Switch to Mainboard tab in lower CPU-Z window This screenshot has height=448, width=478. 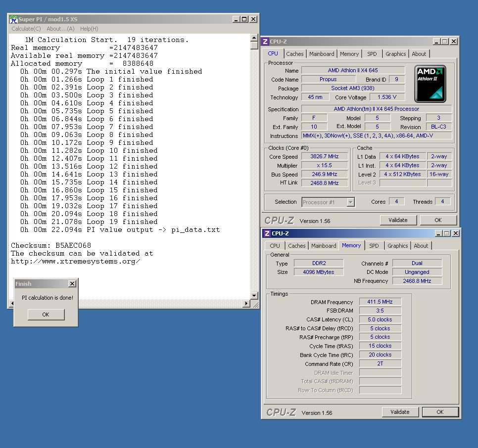coord(324,246)
